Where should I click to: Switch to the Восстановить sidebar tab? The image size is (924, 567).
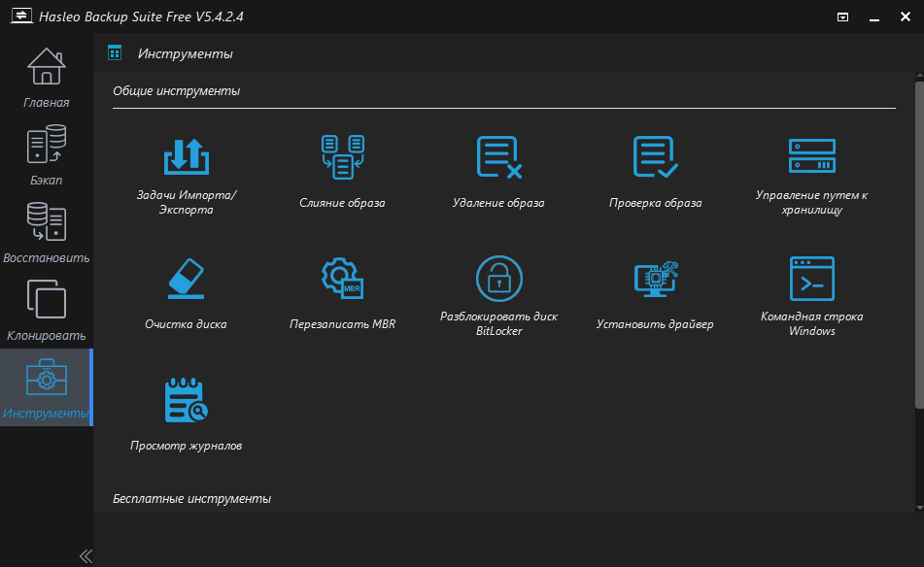click(46, 232)
